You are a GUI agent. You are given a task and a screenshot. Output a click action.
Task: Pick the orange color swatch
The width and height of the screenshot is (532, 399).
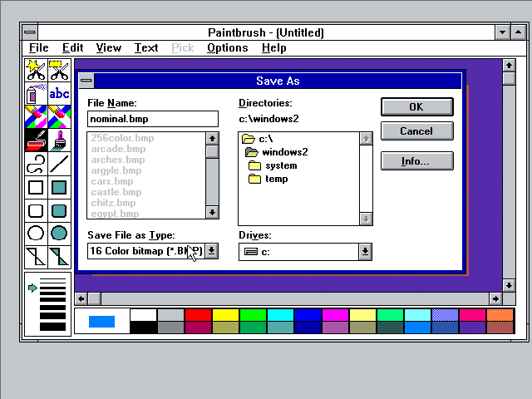pyautogui.click(x=500, y=315)
